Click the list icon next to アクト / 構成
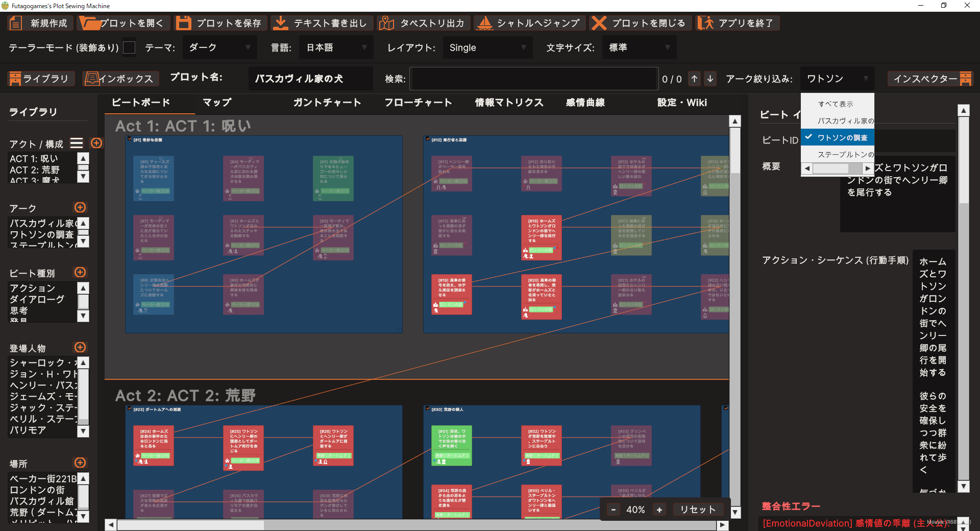The image size is (980, 531). 77,143
